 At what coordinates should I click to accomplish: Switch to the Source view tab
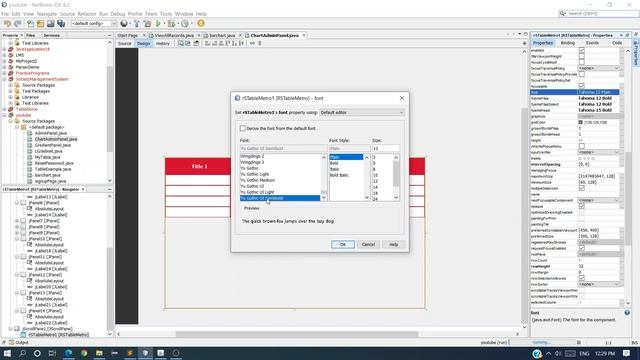(124, 43)
